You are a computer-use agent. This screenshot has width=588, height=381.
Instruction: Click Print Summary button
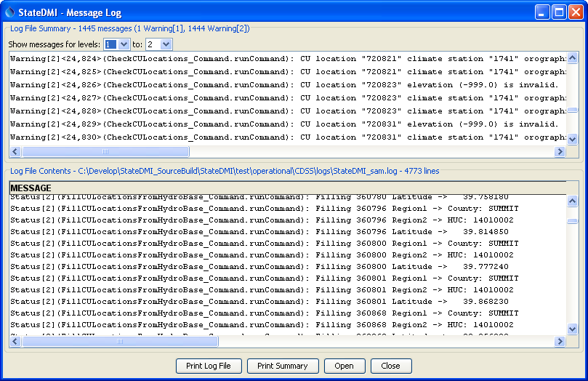click(x=283, y=366)
